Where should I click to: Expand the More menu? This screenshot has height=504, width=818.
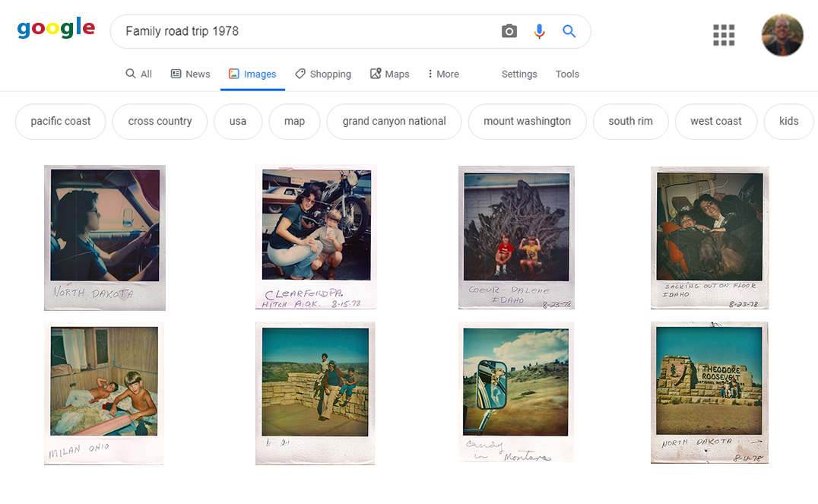(x=443, y=74)
